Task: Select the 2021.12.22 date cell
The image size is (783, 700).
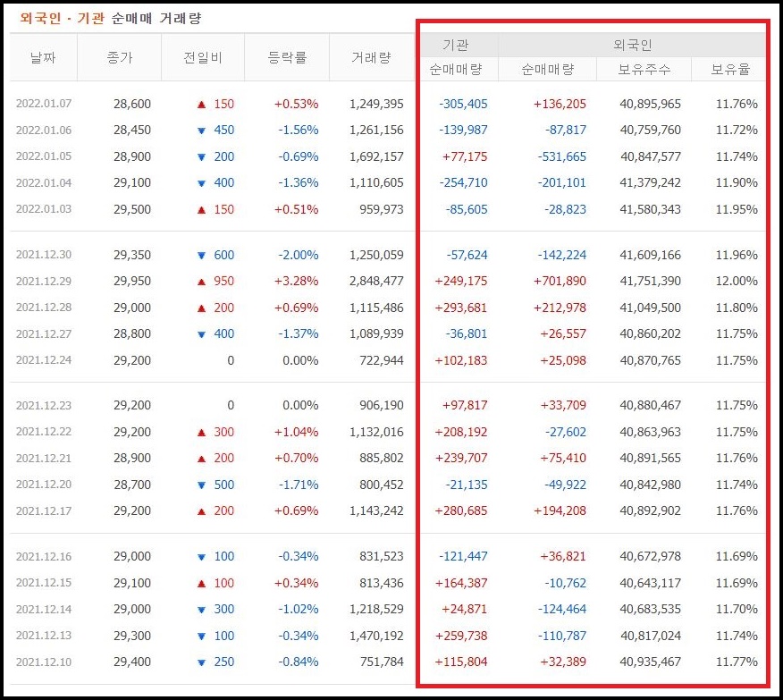Action: (44, 432)
